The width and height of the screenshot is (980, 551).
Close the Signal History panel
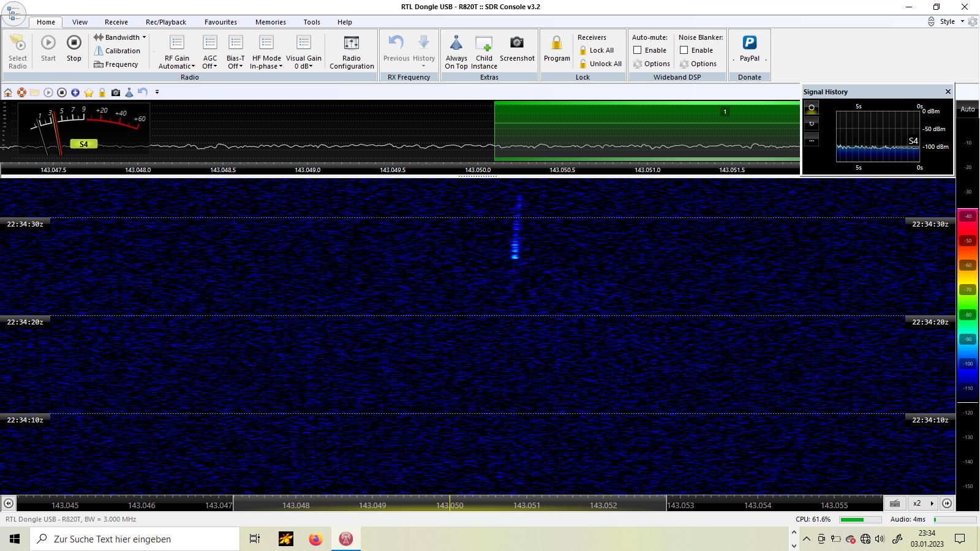pyautogui.click(x=948, y=92)
